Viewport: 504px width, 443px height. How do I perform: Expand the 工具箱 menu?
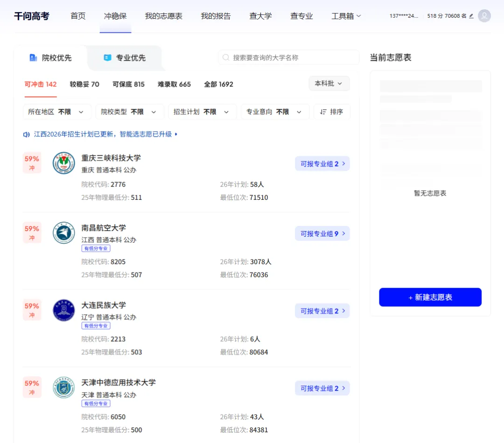coord(346,16)
